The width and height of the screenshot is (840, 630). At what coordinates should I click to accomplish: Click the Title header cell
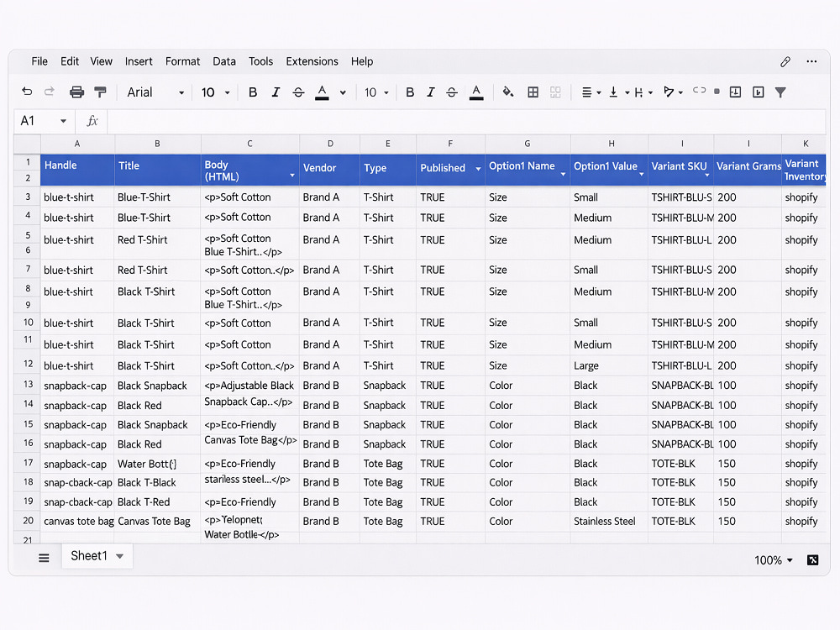158,170
